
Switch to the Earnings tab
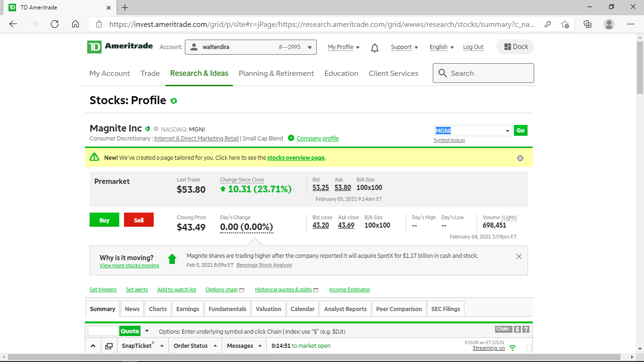click(x=188, y=309)
